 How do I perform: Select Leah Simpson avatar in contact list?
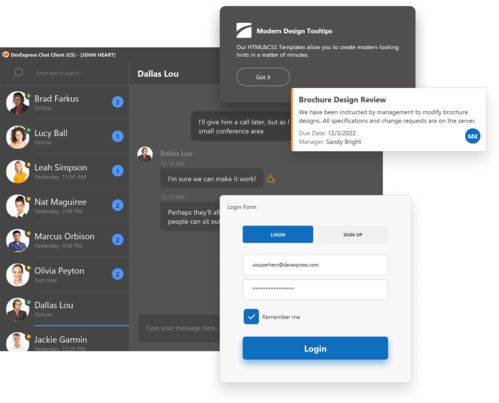tap(17, 171)
